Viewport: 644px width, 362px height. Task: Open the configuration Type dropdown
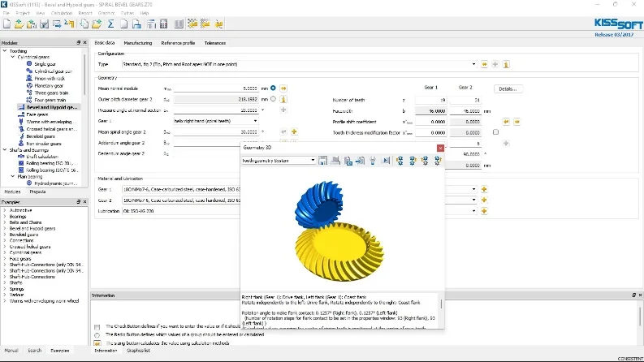[x=473, y=64]
